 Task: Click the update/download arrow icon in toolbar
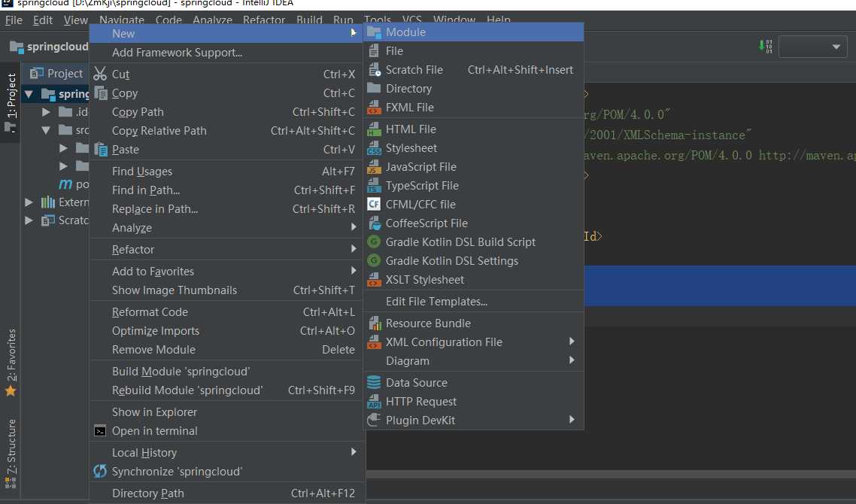pyautogui.click(x=766, y=46)
